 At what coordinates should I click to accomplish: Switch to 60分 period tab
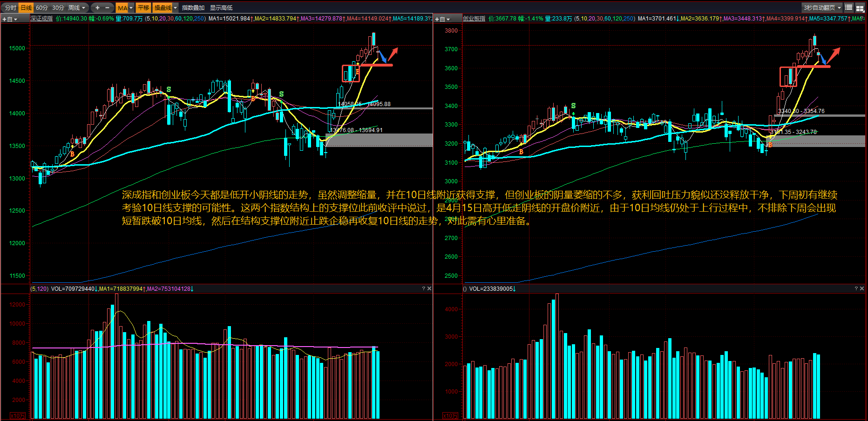(42, 7)
